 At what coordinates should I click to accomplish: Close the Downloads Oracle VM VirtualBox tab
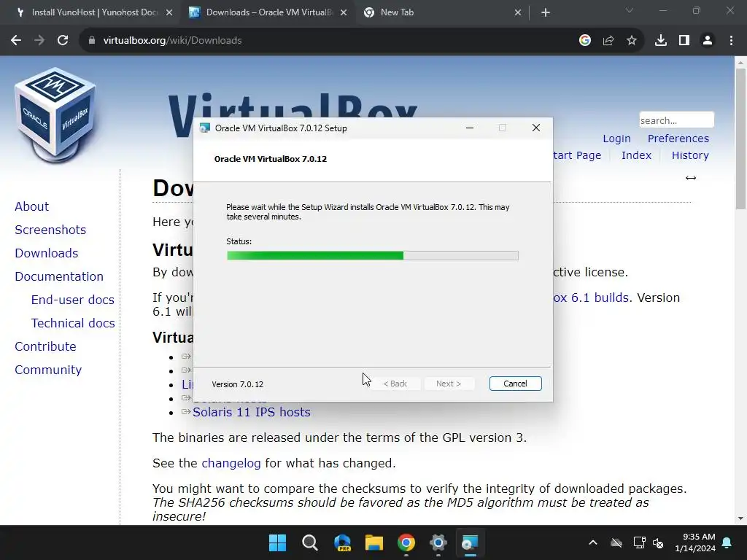point(344,13)
